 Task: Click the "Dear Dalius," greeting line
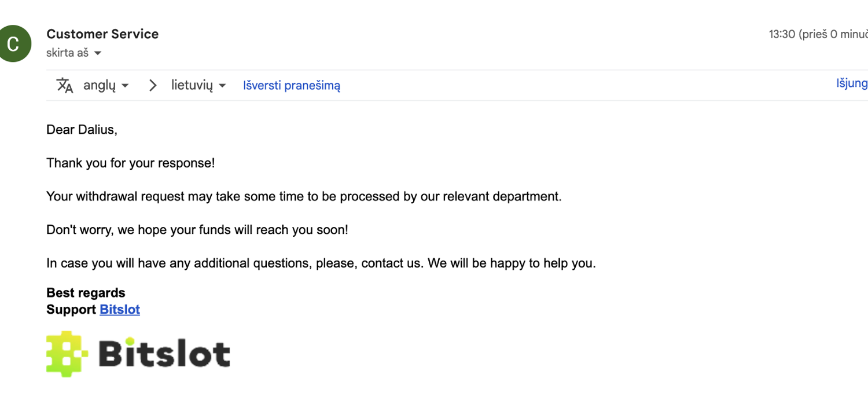(82, 130)
